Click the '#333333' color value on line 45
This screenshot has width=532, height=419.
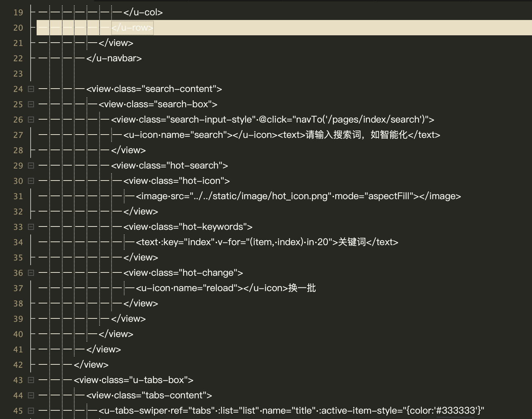(455, 411)
